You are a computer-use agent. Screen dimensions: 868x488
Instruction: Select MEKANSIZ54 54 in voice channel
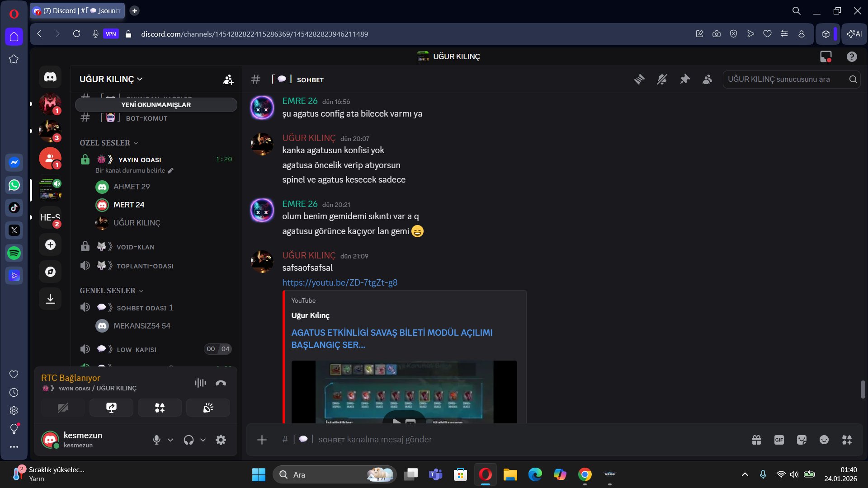pos(156,326)
